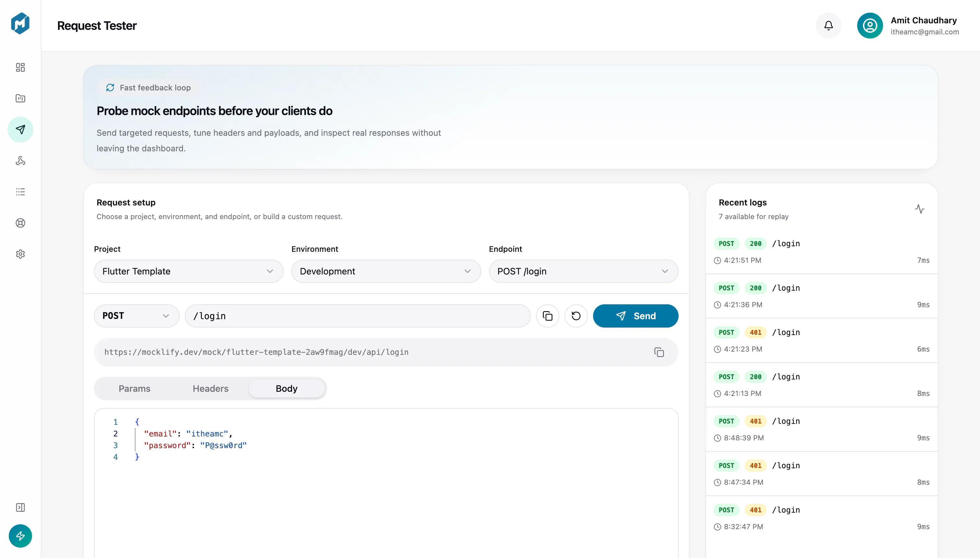Click the Request setup heading

tap(126, 203)
